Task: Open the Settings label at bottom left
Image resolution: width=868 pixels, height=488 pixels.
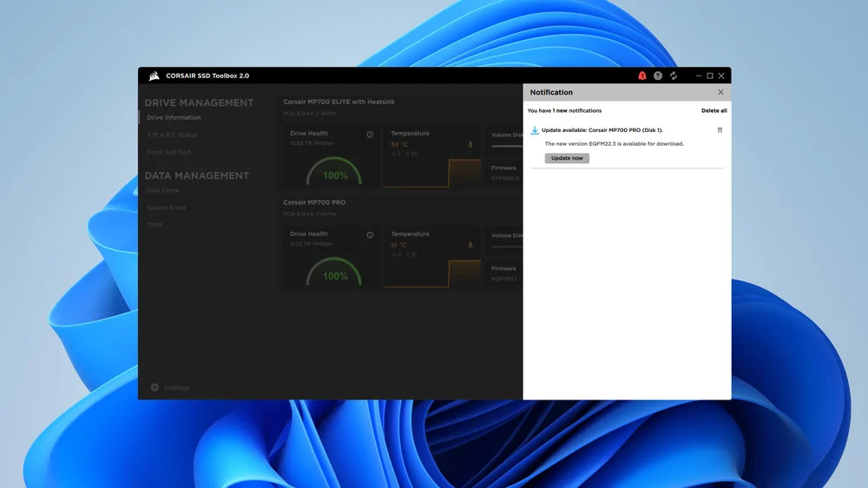Action: point(176,388)
